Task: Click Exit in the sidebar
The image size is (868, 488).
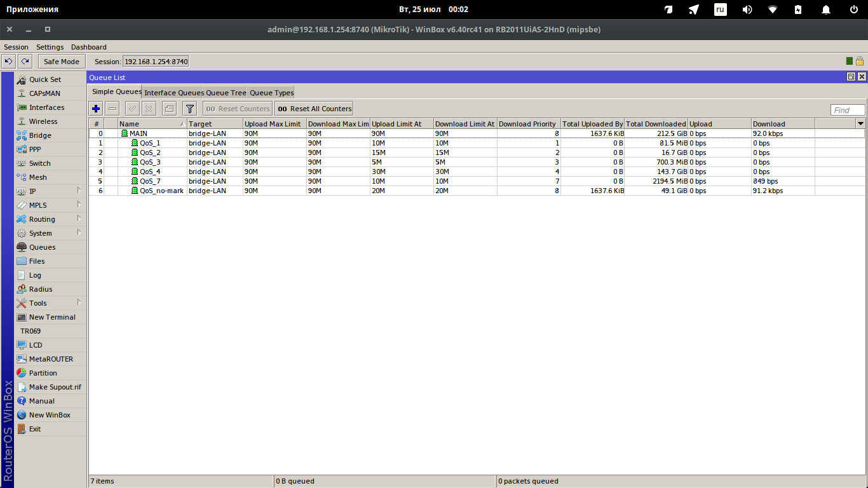Action: click(x=50, y=429)
